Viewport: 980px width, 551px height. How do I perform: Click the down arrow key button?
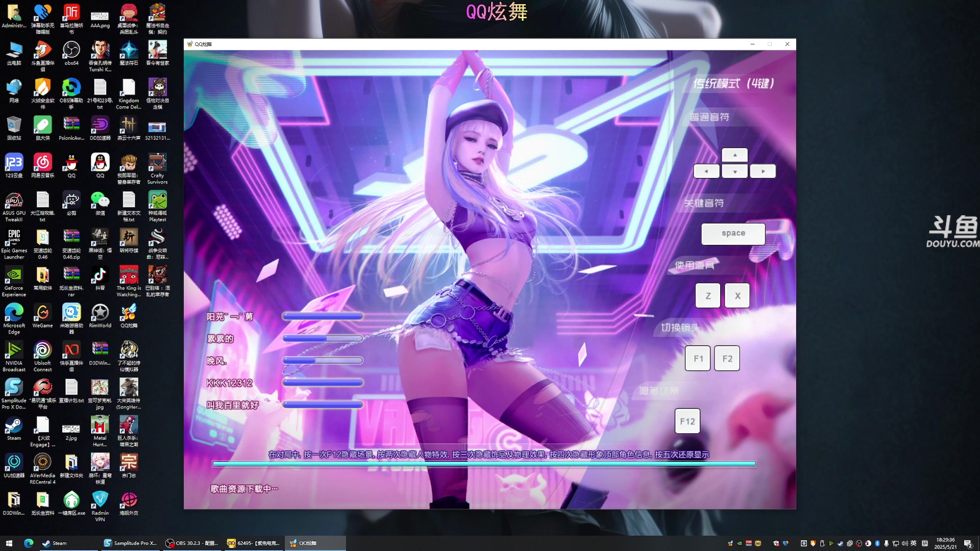[x=735, y=171]
